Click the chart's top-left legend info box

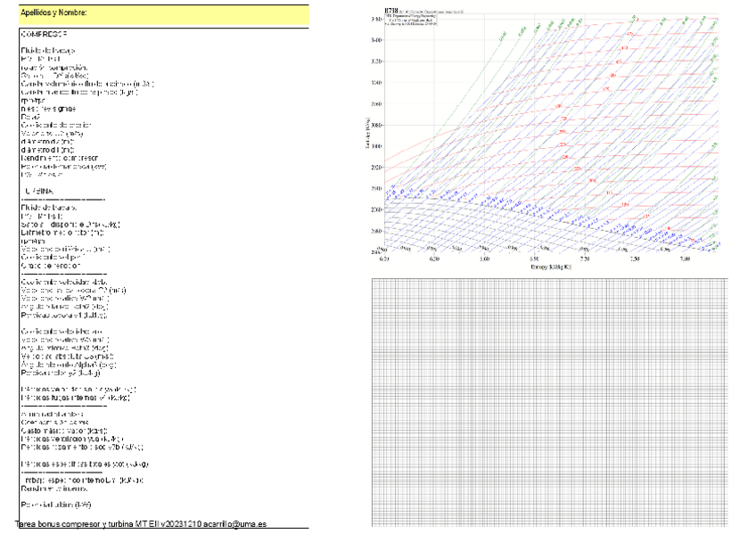point(412,19)
